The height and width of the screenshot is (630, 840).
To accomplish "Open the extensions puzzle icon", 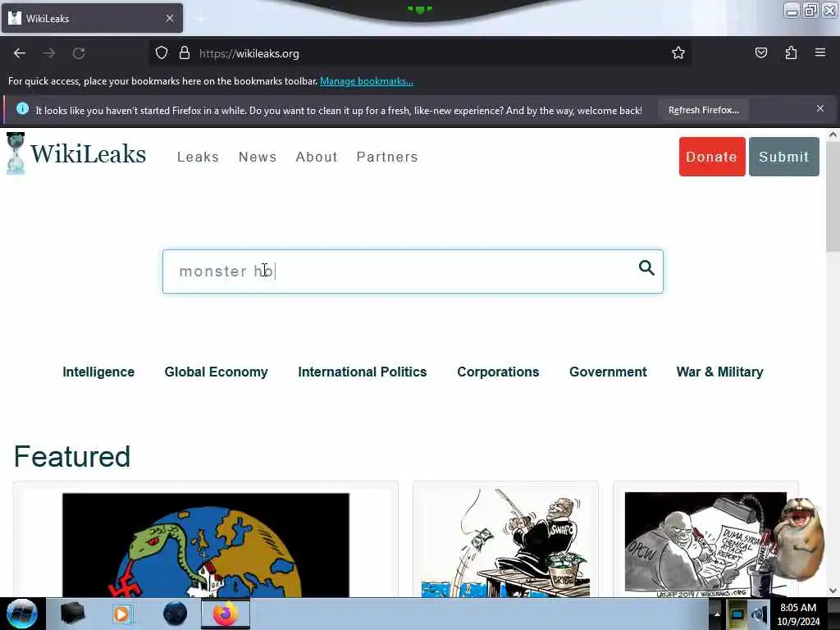I will pyautogui.click(x=791, y=52).
